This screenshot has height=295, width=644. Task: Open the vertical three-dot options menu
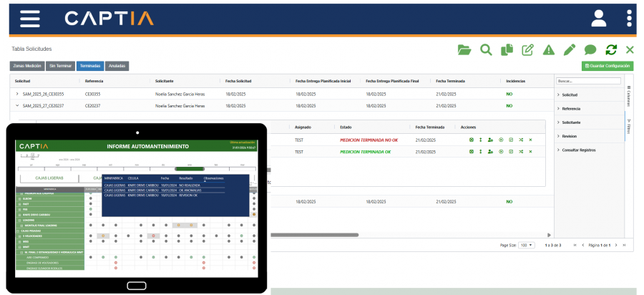click(629, 19)
